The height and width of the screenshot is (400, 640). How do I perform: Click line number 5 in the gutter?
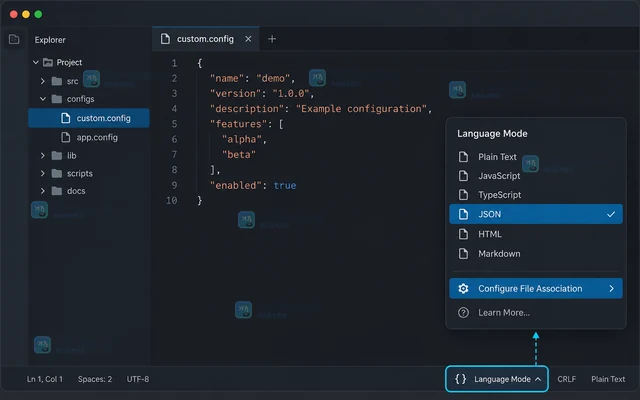174,124
